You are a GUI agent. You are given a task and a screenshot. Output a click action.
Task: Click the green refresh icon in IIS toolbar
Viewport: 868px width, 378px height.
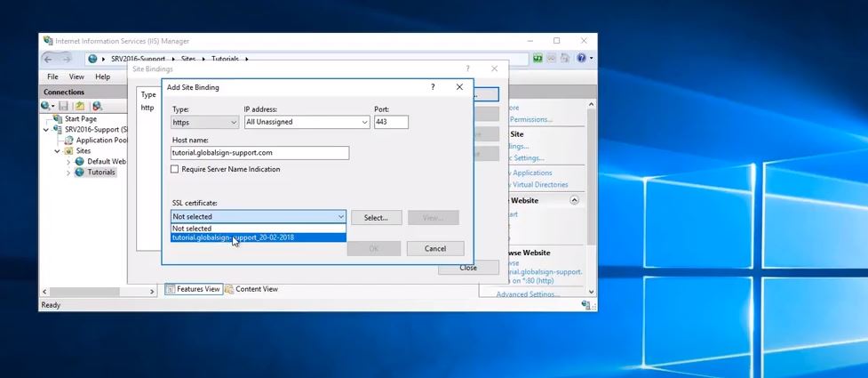538,58
